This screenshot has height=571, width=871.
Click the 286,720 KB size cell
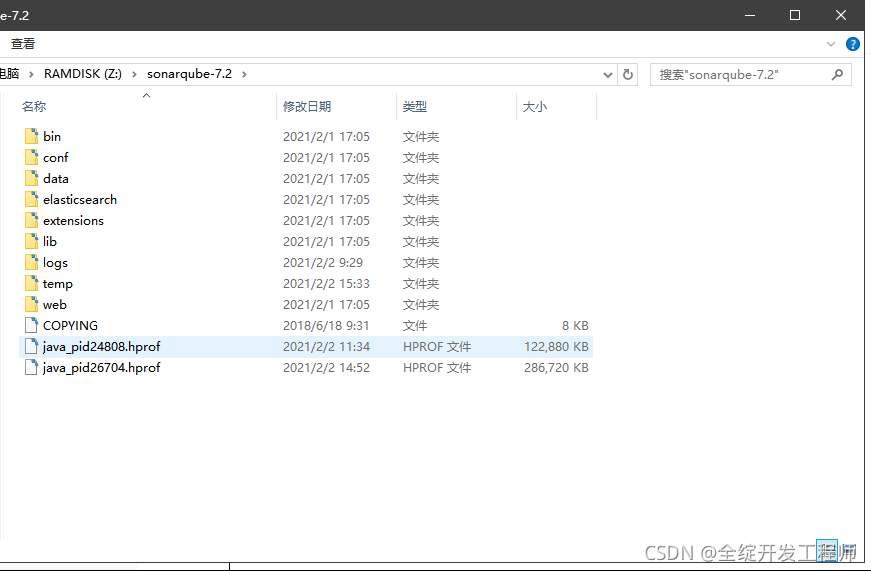556,368
